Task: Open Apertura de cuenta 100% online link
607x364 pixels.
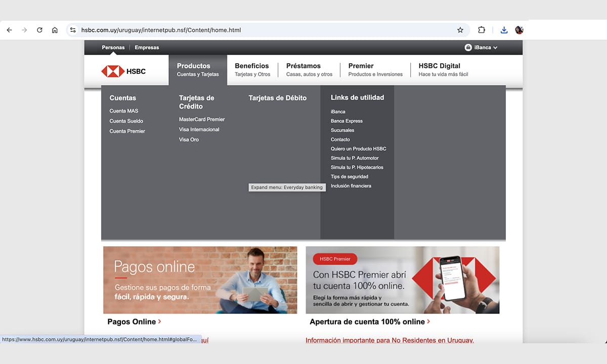Action: click(x=370, y=322)
